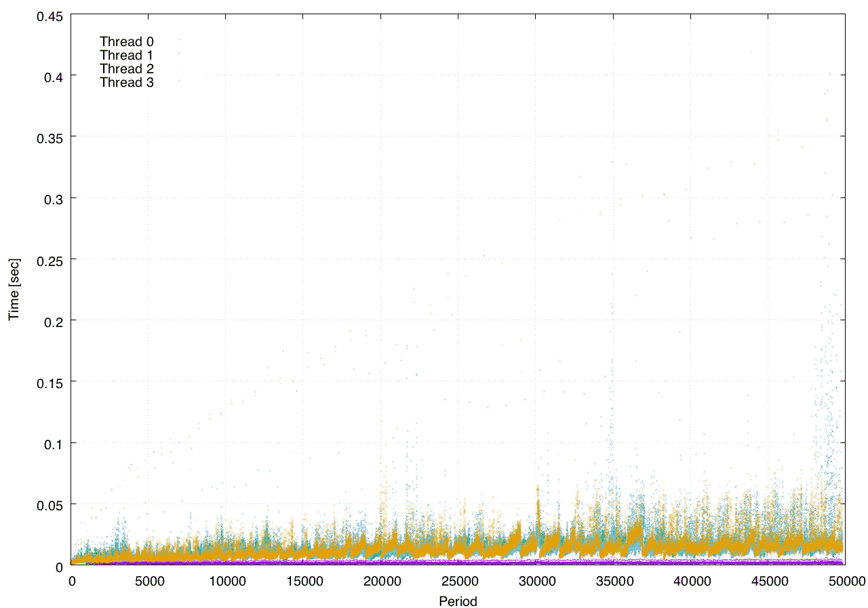Click the purple marker beside Thread 0
Screen dimensions: 868x608
(179, 42)
